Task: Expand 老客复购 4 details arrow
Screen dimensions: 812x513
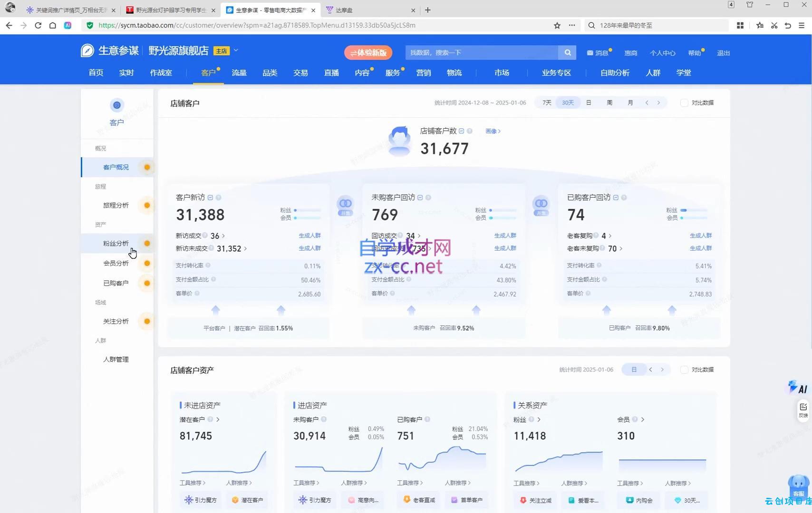Action: 610,236
